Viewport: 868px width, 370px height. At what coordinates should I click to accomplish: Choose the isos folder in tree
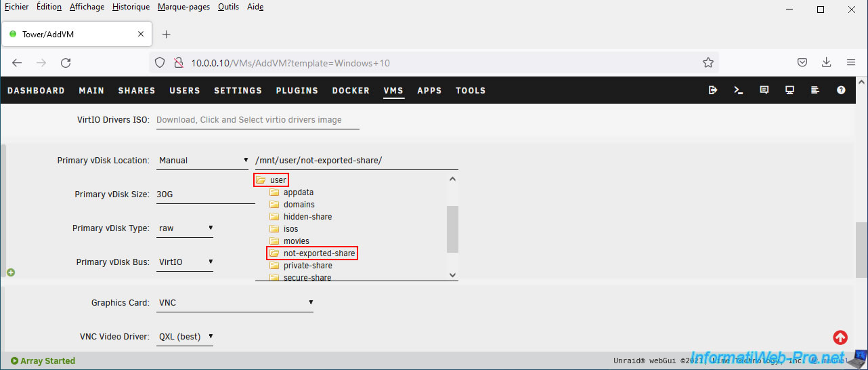point(290,229)
